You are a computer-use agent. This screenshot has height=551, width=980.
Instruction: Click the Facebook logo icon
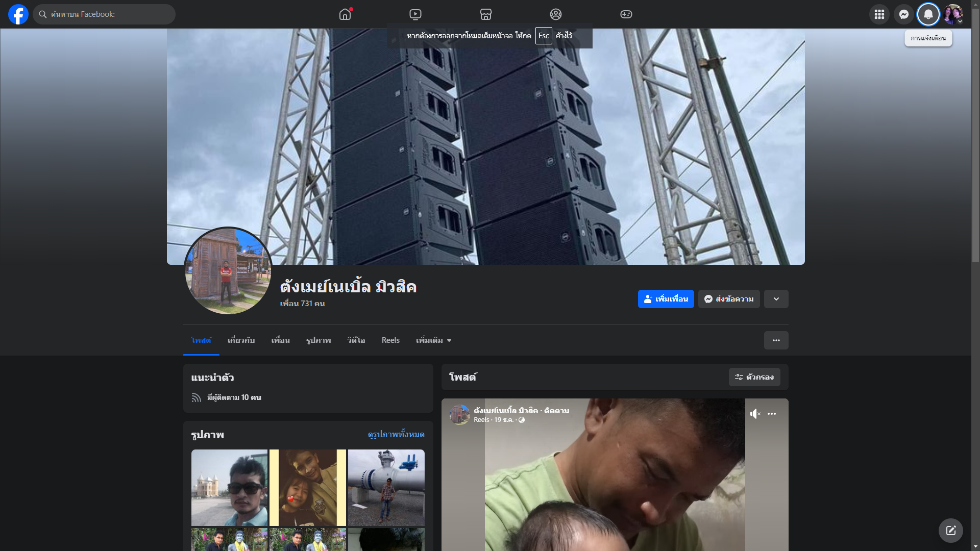18,14
